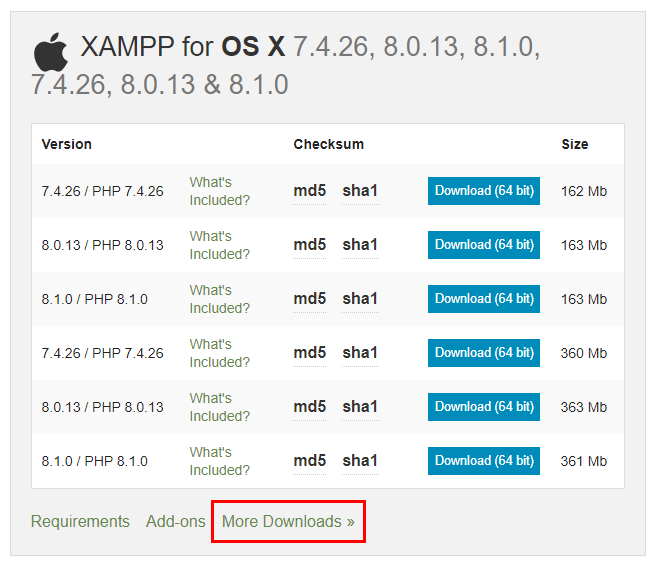Download the 162 Mb PHP 7.4.26 build
Image resolution: width=658 pixels, height=568 pixels.
tap(484, 191)
